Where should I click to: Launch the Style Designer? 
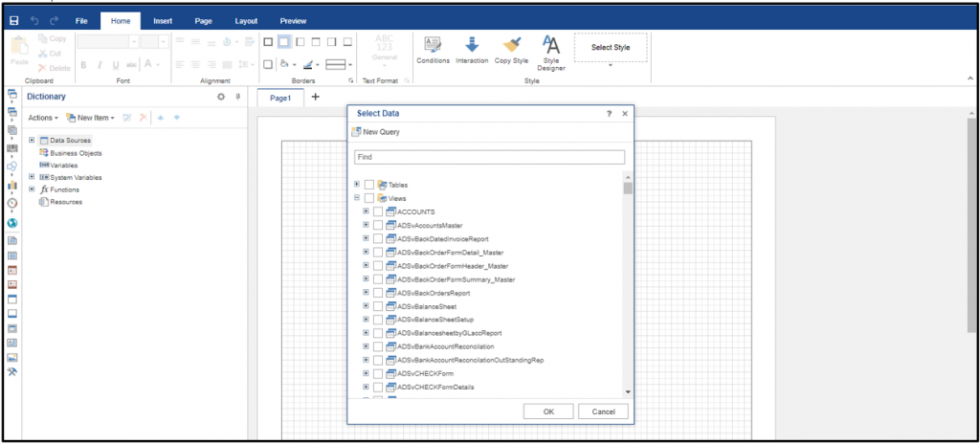point(550,53)
